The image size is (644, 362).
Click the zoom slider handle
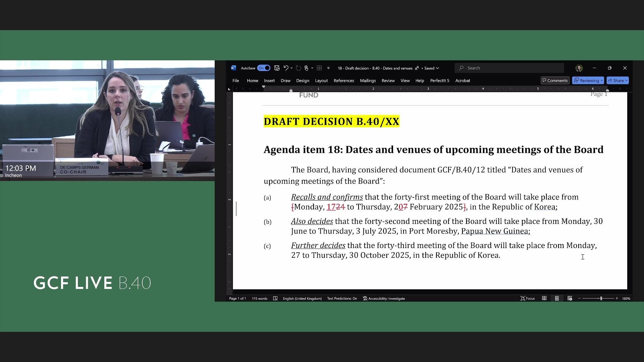(x=601, y=298)
